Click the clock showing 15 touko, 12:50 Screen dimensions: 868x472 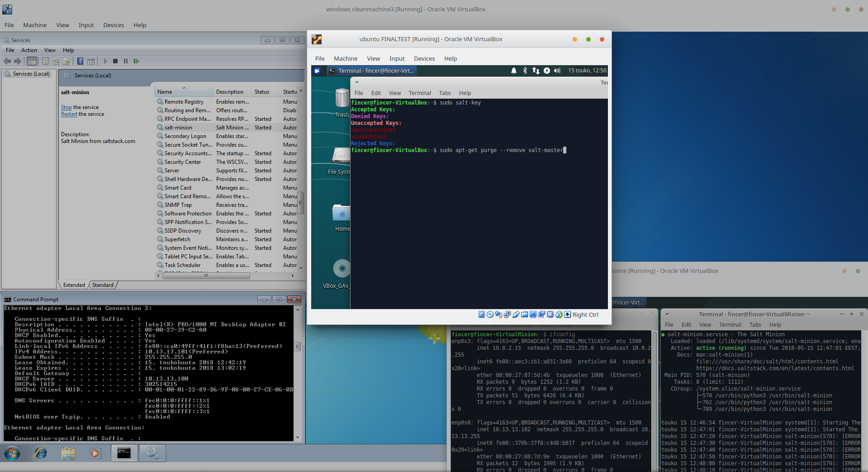click(x=587, y=71)
